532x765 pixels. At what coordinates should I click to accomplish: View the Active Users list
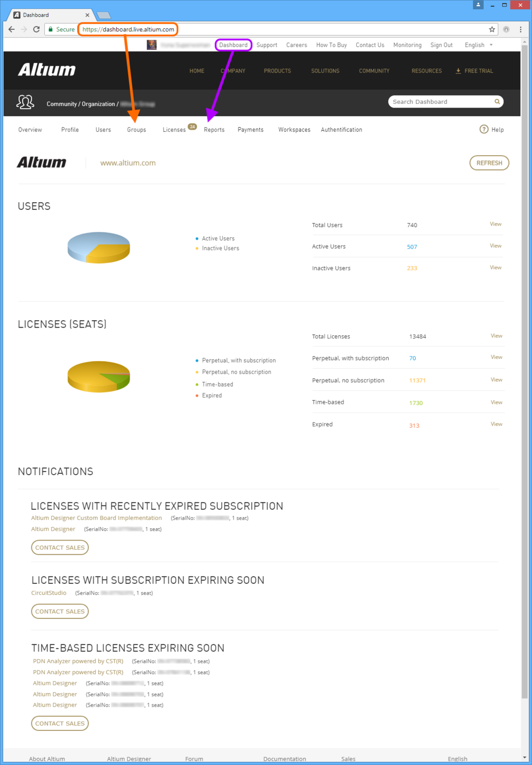click(495, 246)
